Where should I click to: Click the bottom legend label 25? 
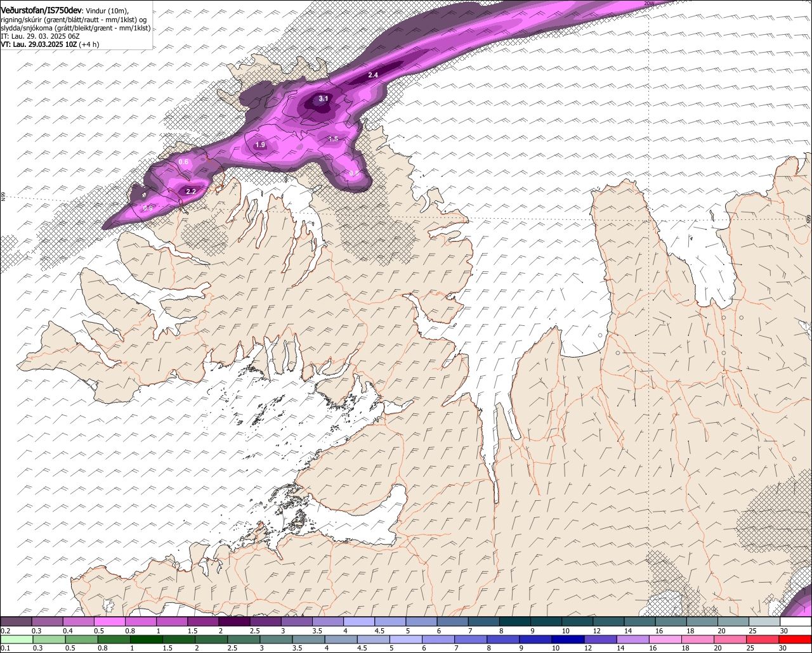coord(751,649)
